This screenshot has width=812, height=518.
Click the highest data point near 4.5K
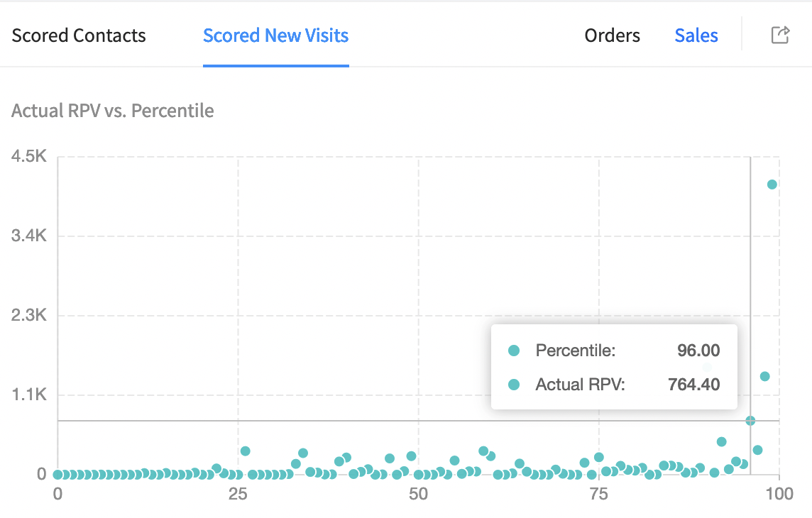pyautogui.click(x=772, y=184)
